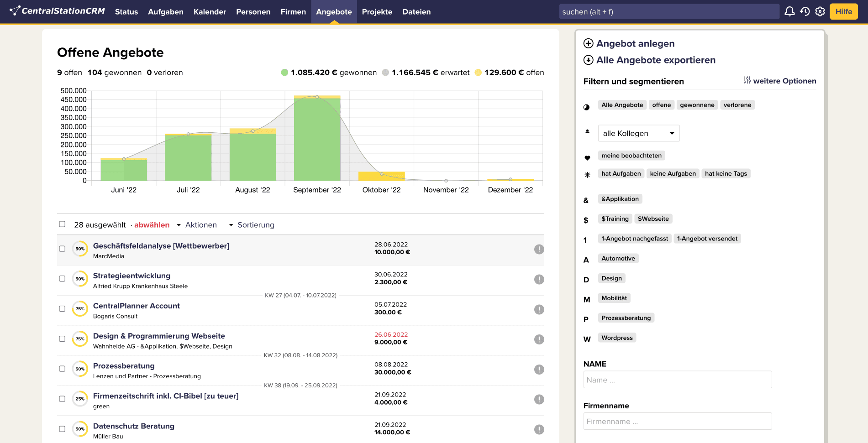Viewport: 868px width, 443px height.
Task: Toggle the select-all checkbox above the list
Action: tap(62, 224)
